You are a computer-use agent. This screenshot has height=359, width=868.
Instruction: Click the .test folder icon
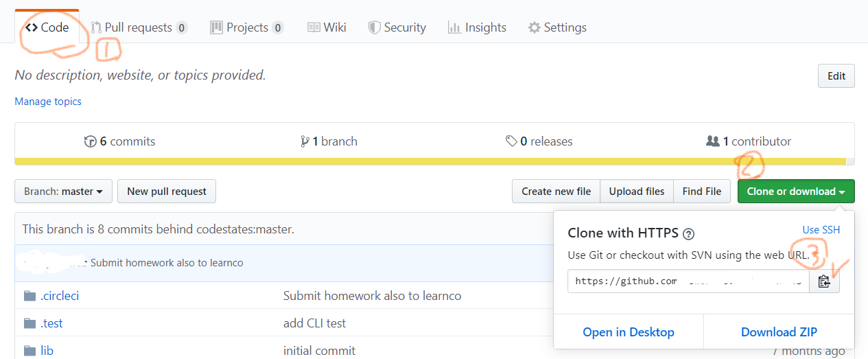click(x=30, y=323)
